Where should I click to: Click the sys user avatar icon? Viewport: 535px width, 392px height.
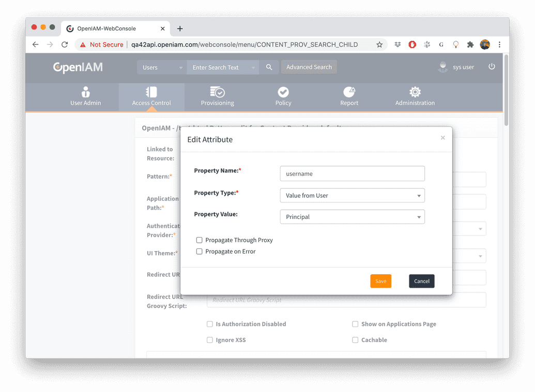pyautogui.click(x=442, y=66)
